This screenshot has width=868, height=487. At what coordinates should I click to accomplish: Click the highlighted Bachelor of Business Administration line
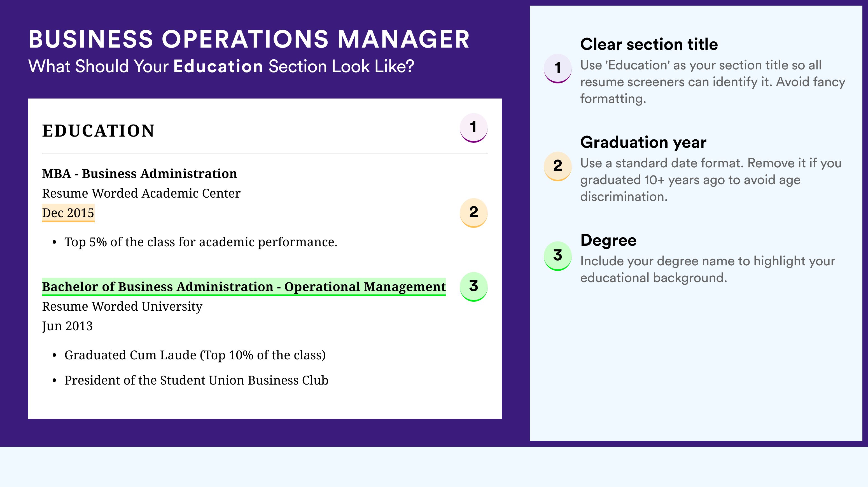[244, 287]
